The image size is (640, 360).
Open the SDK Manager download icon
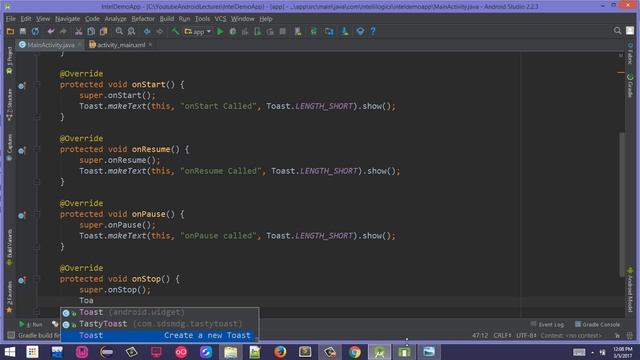[344, 31]
